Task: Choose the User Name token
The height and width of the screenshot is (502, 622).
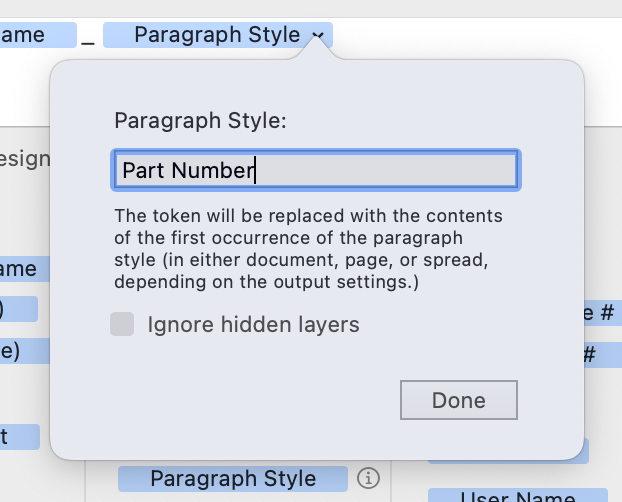Action: pos(518,495)
